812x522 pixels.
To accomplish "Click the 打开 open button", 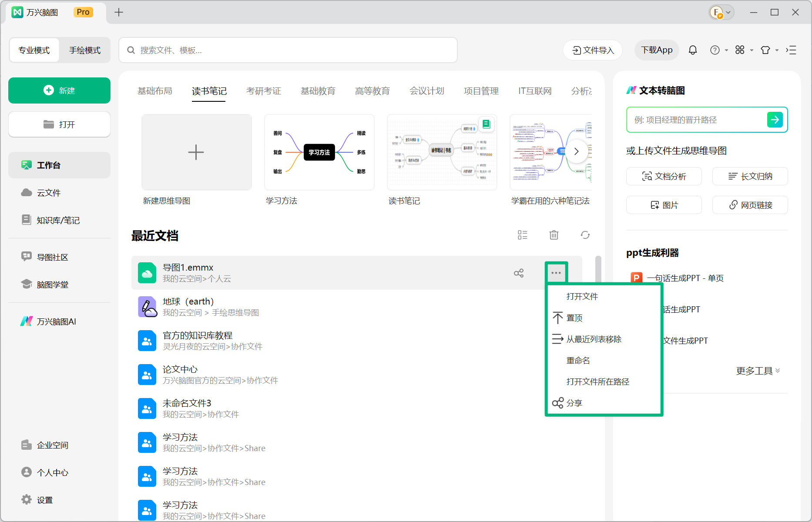I will point(59,124).
